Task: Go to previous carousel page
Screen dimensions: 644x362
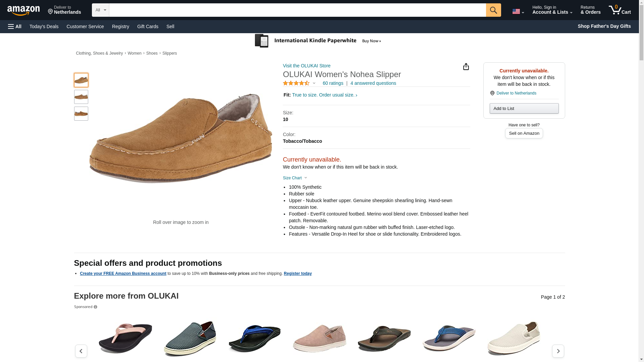Action: pyautogui.click(x=81, y=351)
